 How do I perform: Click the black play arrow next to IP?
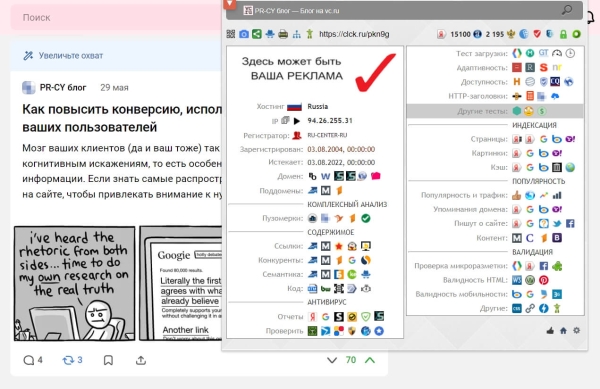[x=297, y=121]
